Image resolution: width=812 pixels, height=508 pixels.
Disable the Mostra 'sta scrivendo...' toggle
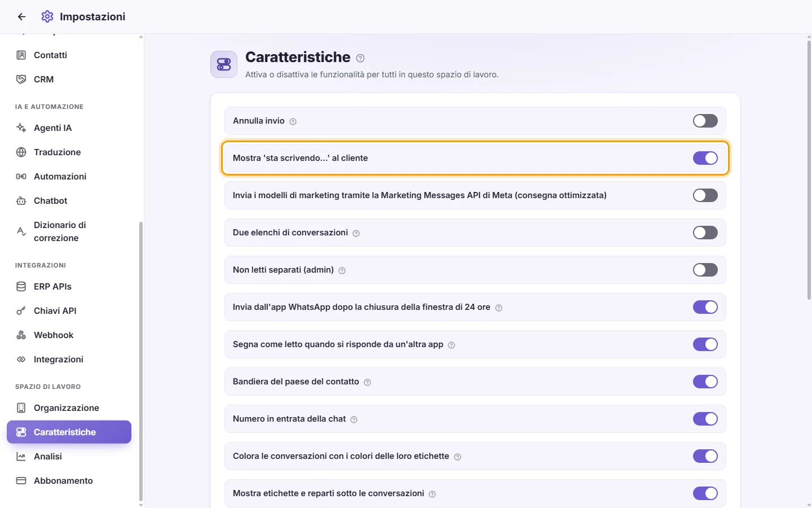coord(705,158)
